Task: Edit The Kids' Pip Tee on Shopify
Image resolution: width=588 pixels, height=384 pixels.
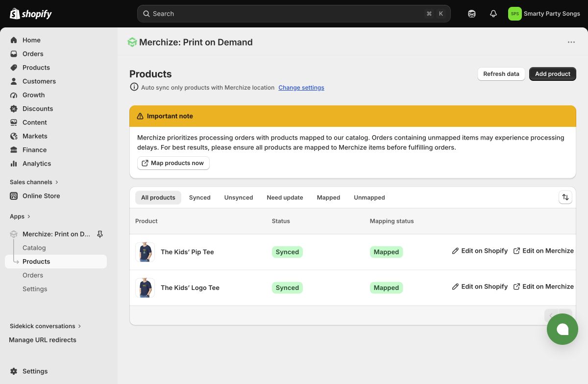Action: point(480,251)
